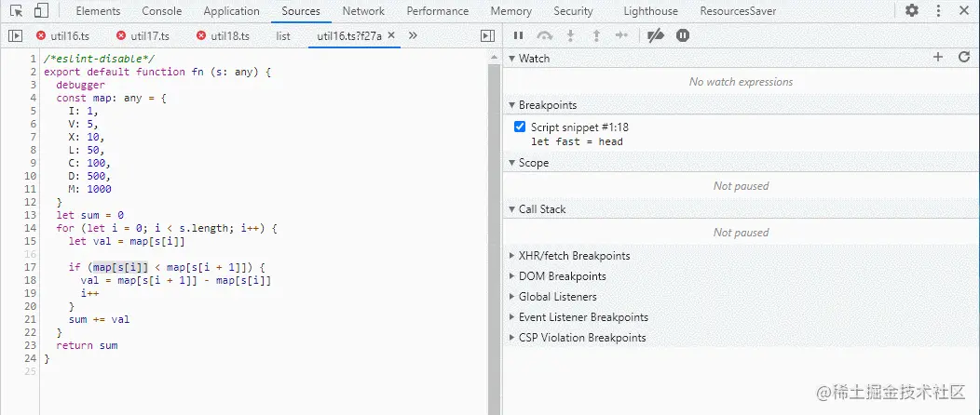Expand CSP Violation Breakpoints section
This screenshot has height=415, width=980.
pyautogui.click(x=511, y=338)
